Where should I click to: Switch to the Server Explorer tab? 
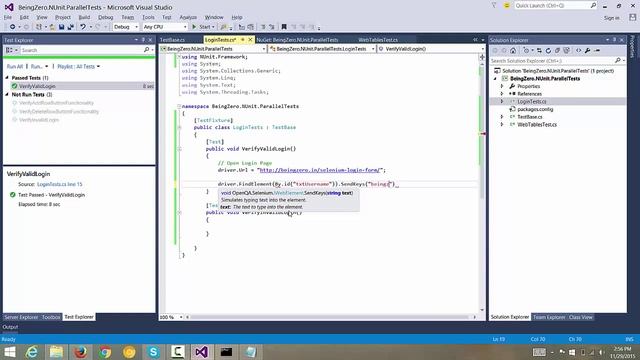point(21,317)
